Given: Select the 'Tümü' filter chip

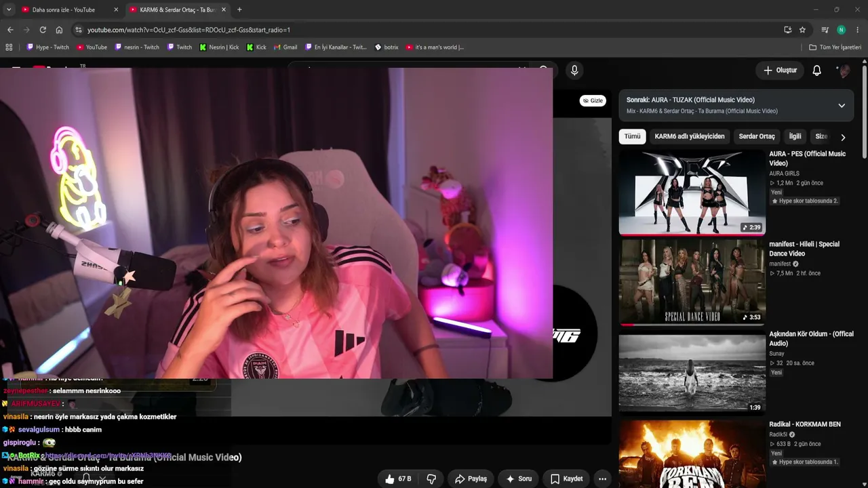Looking at the screenshot, I should pyautogui.click(x=632, y=136).
